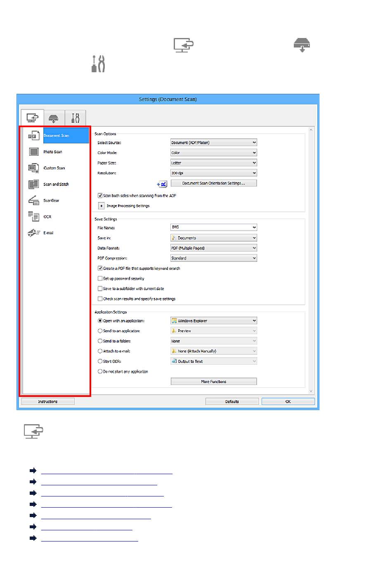Select ScanGear label in the list

point(51,200)
